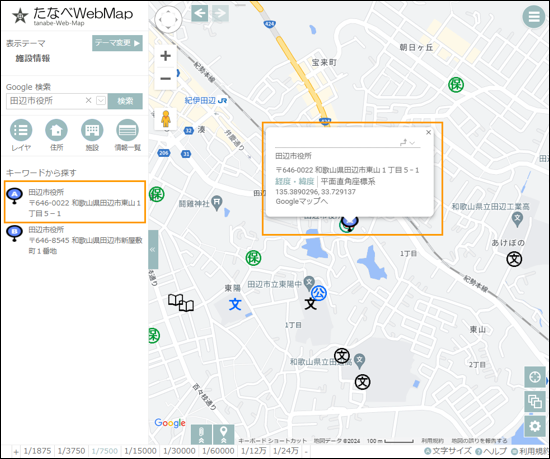Click the map pan compass control
The width and height of the screenshot is (550, 459).
[x=168, y=19]
